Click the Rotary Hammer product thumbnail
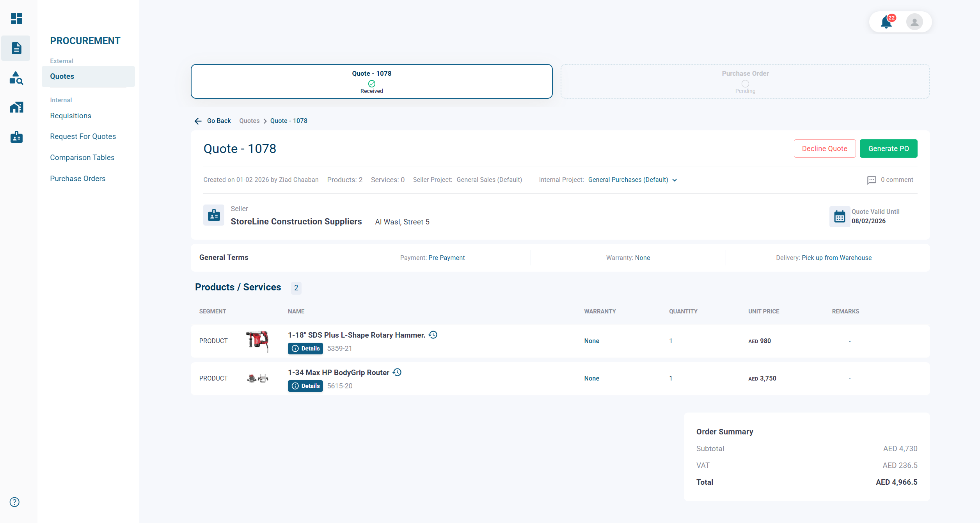This screenshot has width=980, height=523. [257, 341]
